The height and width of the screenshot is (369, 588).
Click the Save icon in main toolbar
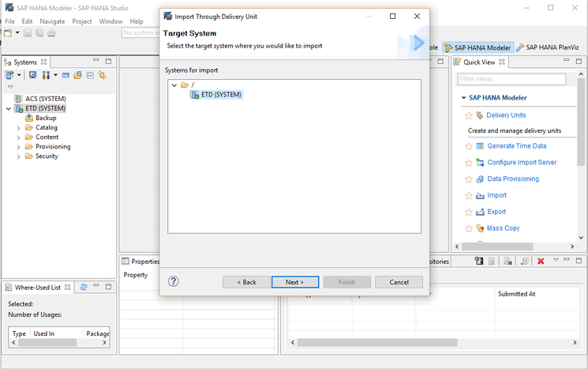tap(28, 33)
